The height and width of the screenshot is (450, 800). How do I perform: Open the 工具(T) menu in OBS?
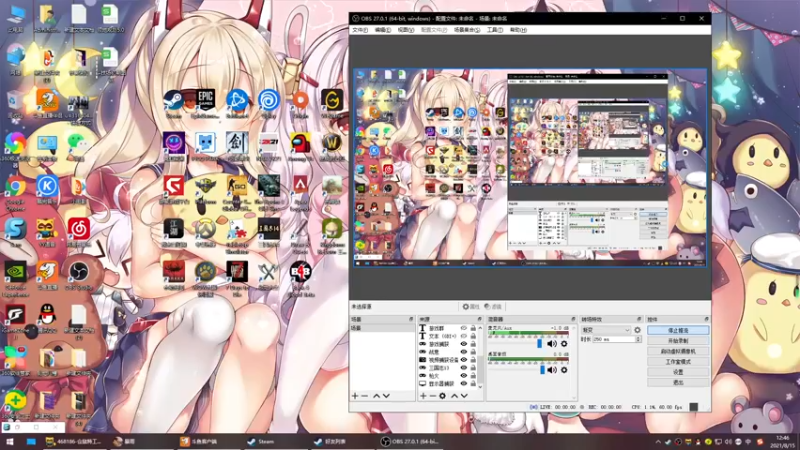[494, 30]
